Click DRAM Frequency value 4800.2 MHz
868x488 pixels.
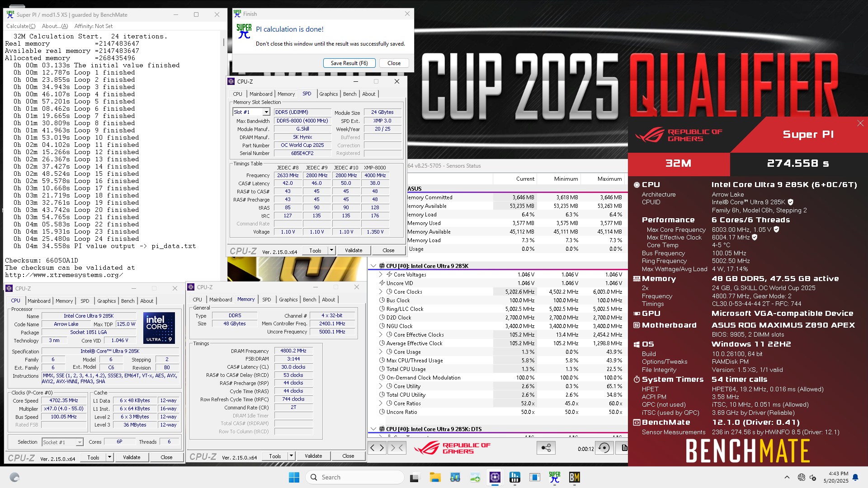point(293,351)
